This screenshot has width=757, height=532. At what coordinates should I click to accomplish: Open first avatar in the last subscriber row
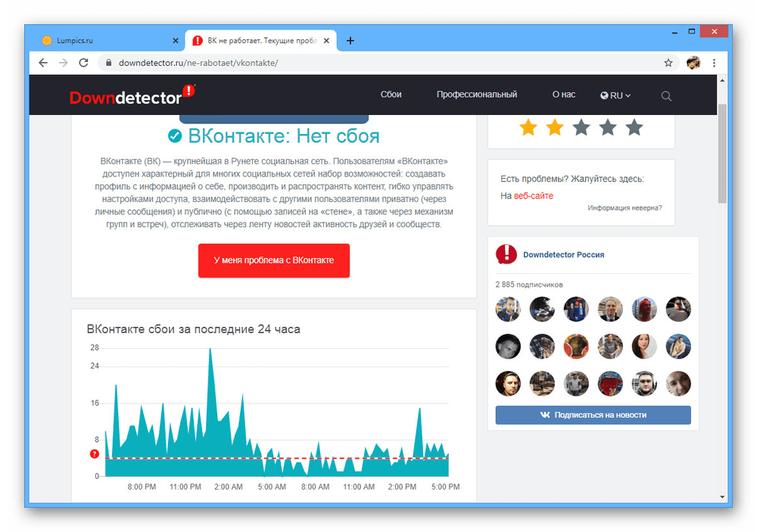tap(508, 384)
